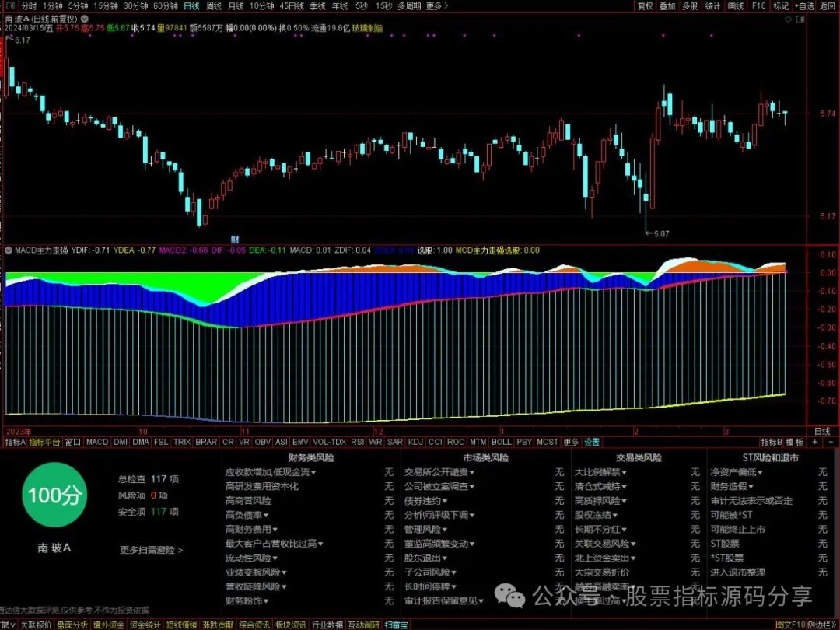Expand the 更多 periods menu at top
Image resolution: width=840 pixels, height=630 pixels.
(x=437, y=6)
